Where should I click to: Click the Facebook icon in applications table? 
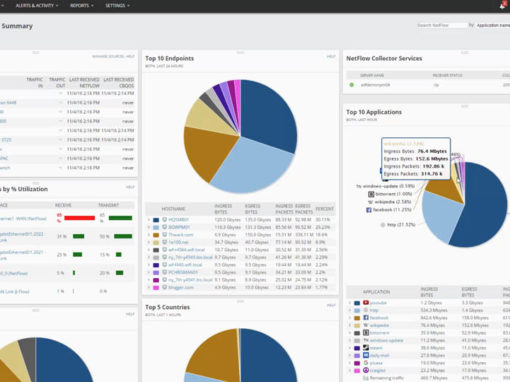coord(366,318)
